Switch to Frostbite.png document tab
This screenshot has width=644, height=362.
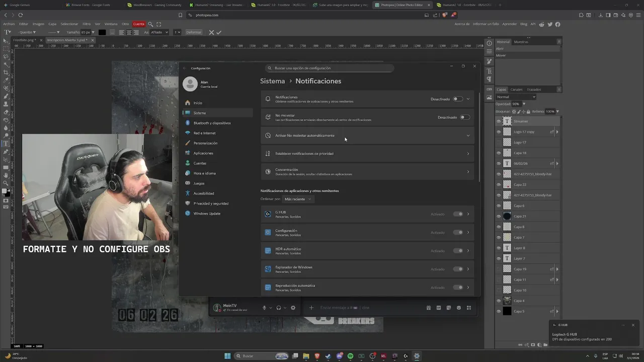24,40
